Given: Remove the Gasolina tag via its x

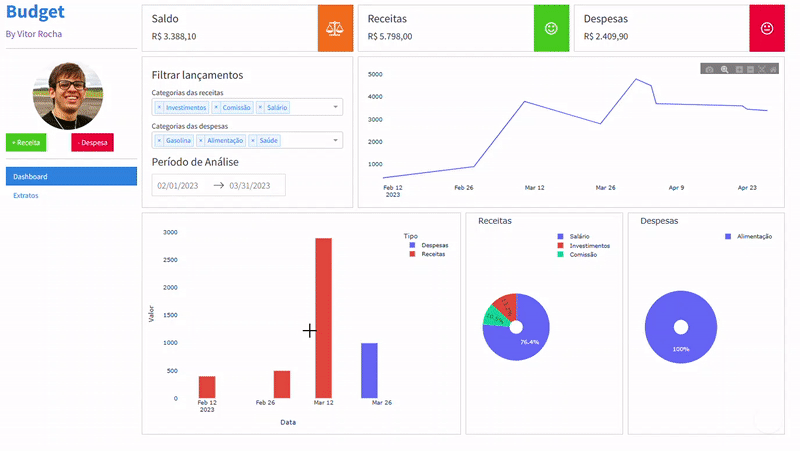Looking at the screenshot, I should coord(159,140).
